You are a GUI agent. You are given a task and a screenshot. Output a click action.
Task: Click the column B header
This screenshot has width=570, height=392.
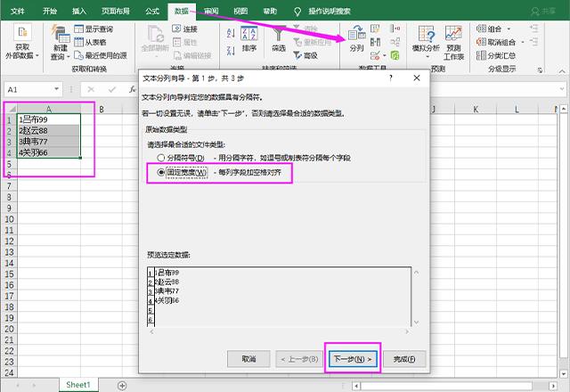coord(102,109)
